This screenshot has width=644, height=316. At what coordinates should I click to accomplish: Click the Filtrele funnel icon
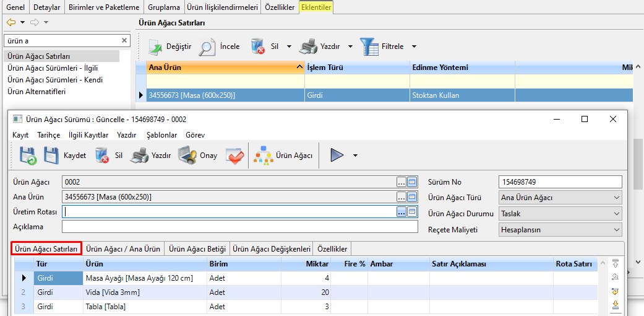369,46
